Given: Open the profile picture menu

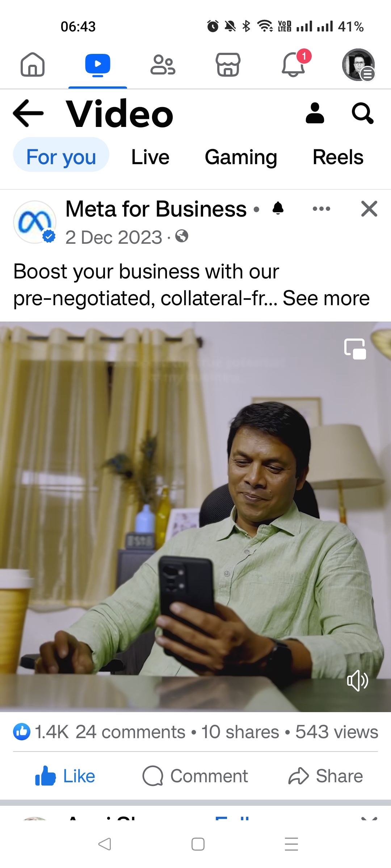Looking at the screenshot, I should pos(358,65).
